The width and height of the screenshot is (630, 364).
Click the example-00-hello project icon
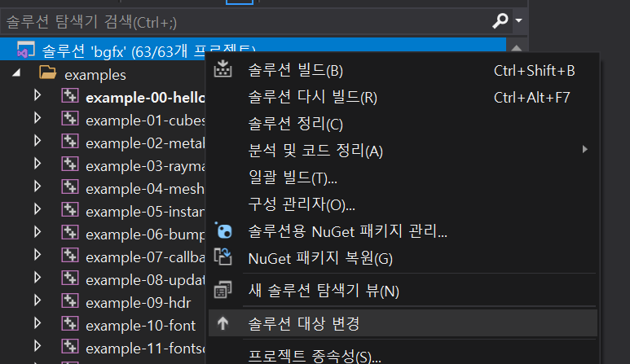click(x=70, y=95)
